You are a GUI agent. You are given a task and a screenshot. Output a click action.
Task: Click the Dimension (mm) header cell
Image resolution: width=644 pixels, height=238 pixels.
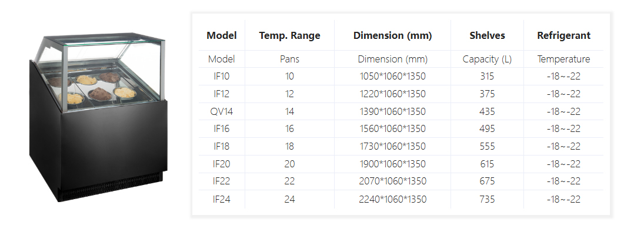point(392,35)
